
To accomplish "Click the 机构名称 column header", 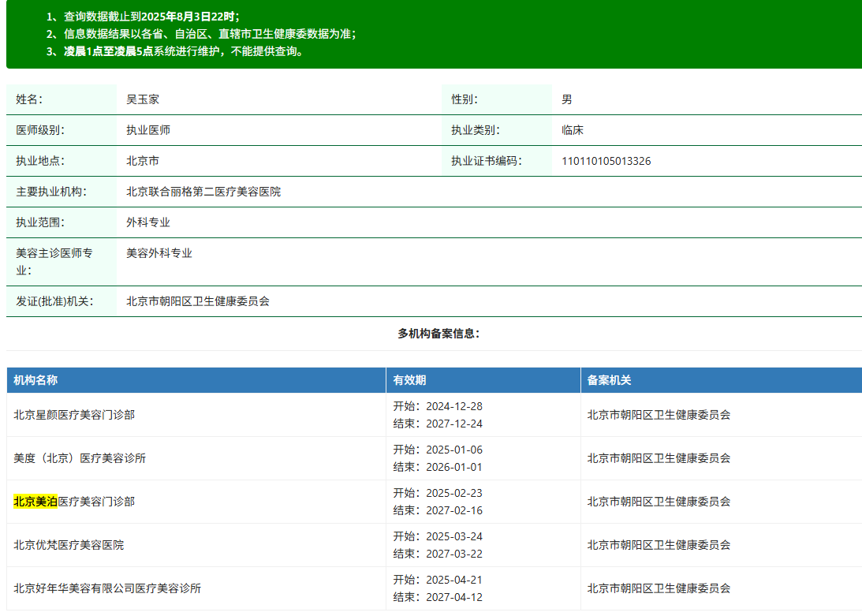I will point(35,380).
